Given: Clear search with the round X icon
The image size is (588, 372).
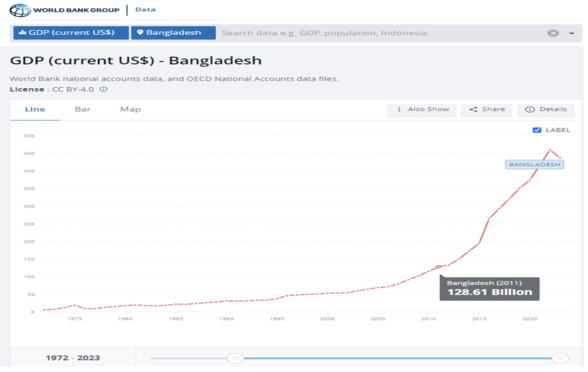Looking at the screenshot, I should coord(553,33).
